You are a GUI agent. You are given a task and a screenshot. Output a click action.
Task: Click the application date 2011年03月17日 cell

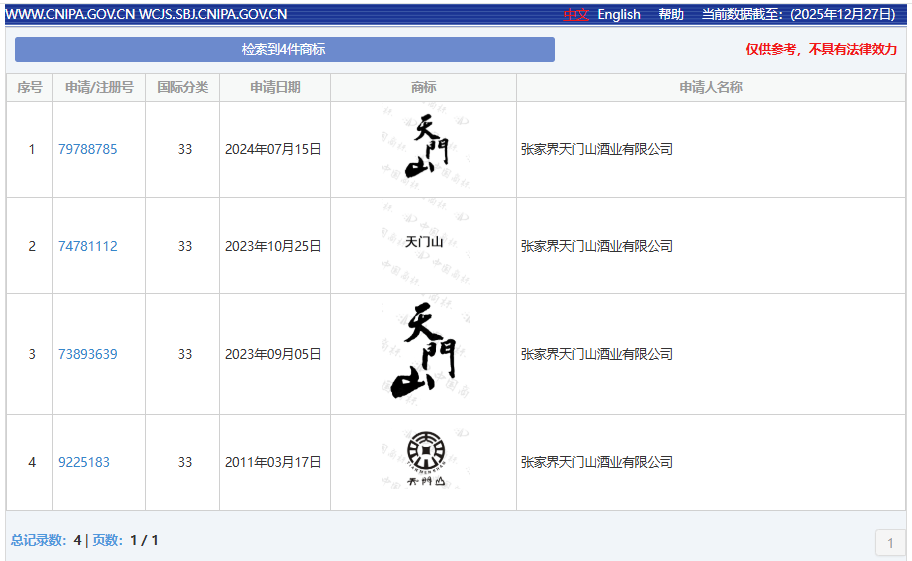[x=273, y=462]
